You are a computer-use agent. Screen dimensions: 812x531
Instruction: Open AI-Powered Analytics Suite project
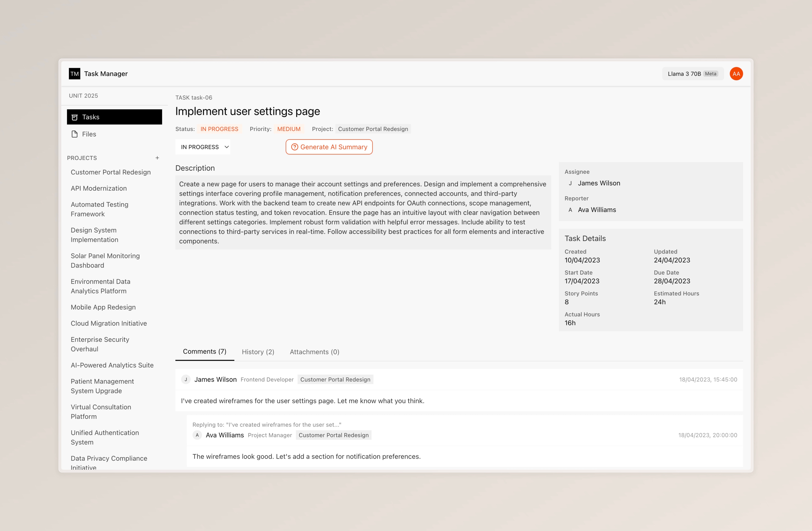pos(112,365)
